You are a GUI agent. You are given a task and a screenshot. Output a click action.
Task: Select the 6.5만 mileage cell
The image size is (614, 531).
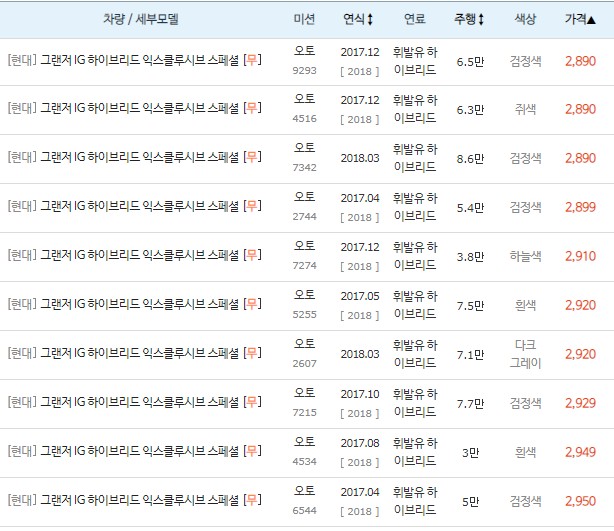(470, 61)
